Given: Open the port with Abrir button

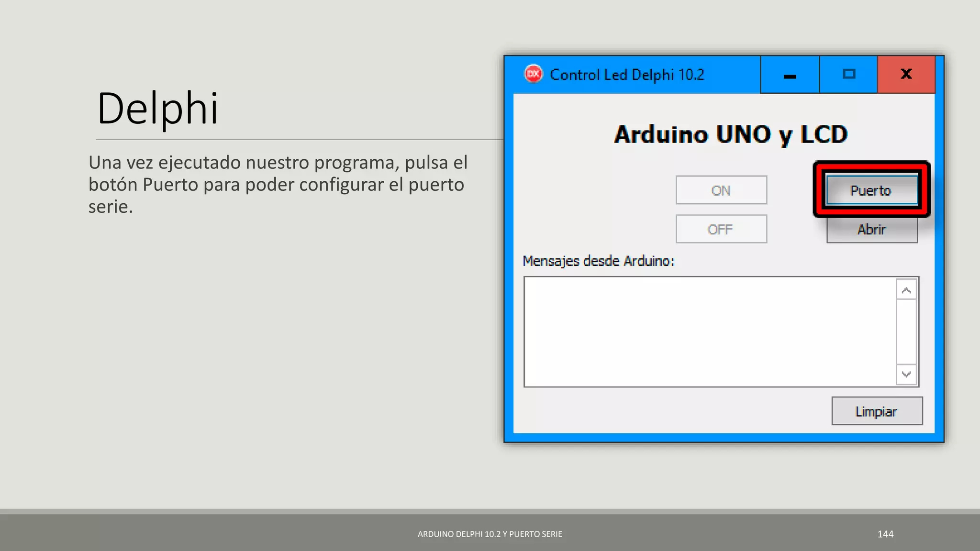Looking at the screenshot, I should click(x=871, y=230).
